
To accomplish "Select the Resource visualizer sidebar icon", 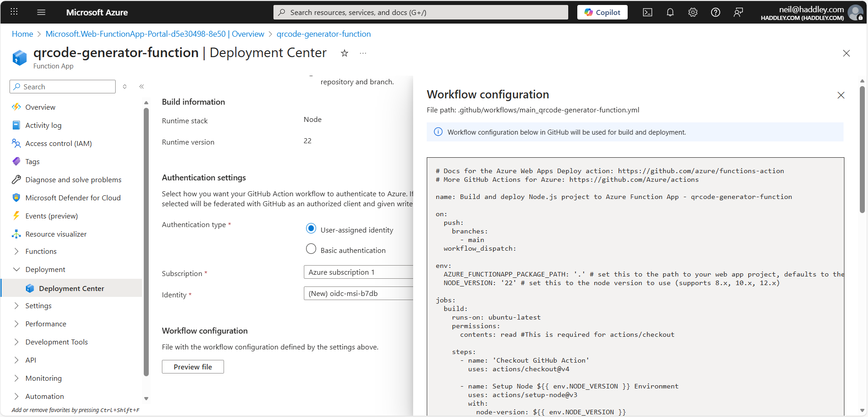I will (x=16, y=234).
